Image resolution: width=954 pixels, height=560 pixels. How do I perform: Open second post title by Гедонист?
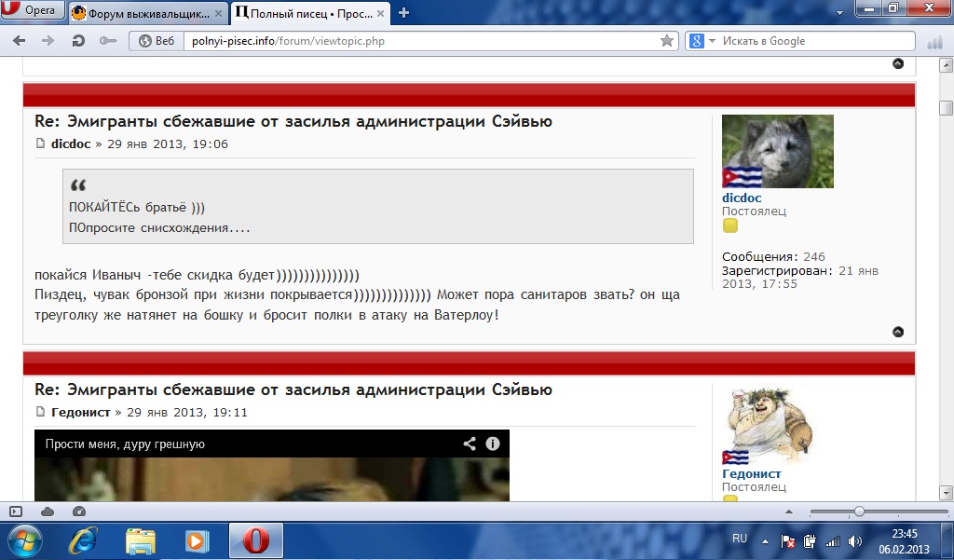pyautogui.click(x=293, y=389)
